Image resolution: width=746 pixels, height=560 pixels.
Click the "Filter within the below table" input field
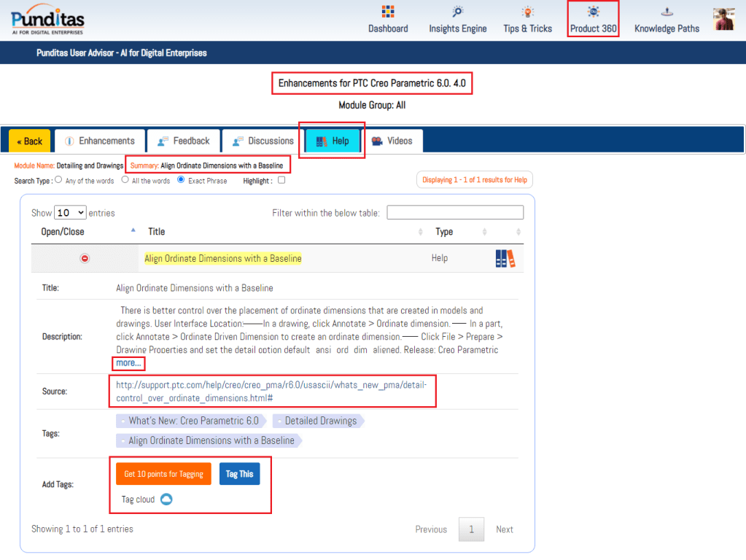point(455,213)
